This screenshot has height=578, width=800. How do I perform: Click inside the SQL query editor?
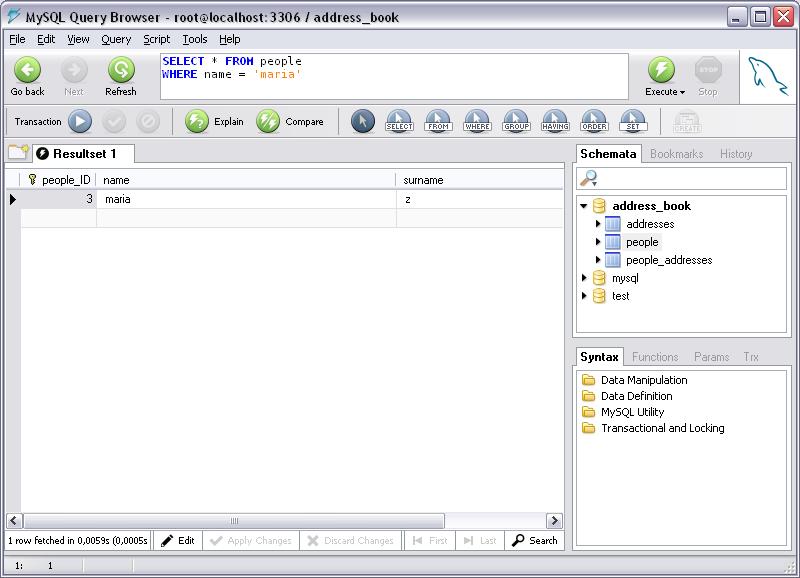394,77
